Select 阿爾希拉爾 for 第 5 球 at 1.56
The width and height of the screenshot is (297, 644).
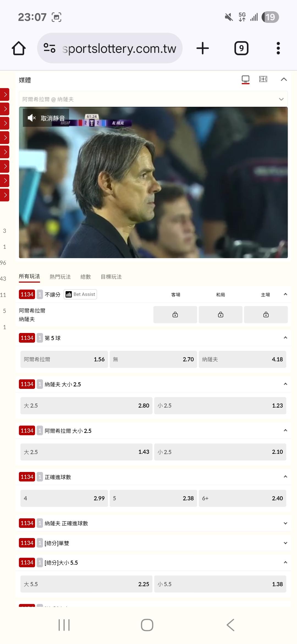(x=64, y=359)
